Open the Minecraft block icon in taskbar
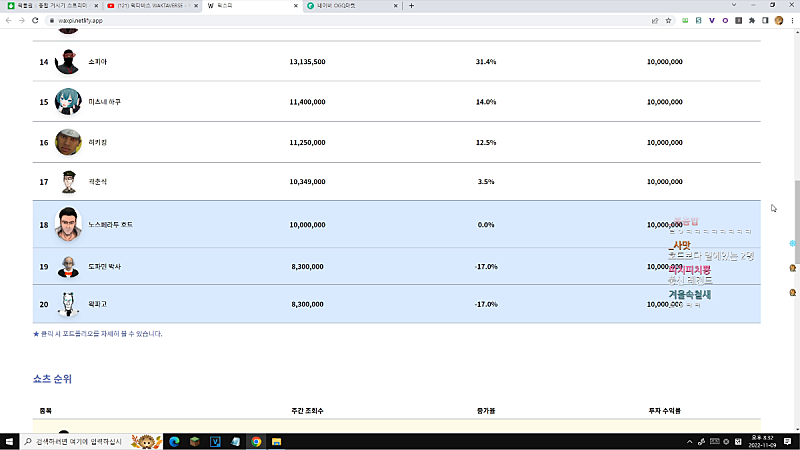The height and width of the screenshot is (450, 800). pos(195,442)
